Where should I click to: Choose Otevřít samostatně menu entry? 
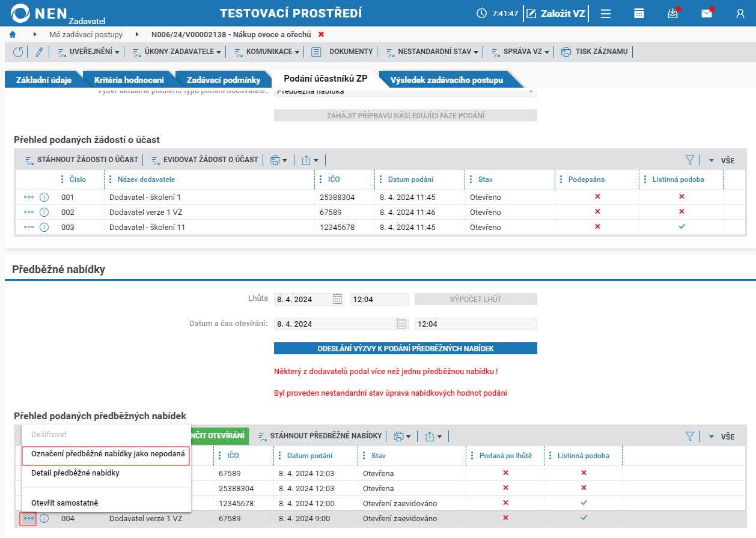(x=64, y=503)
